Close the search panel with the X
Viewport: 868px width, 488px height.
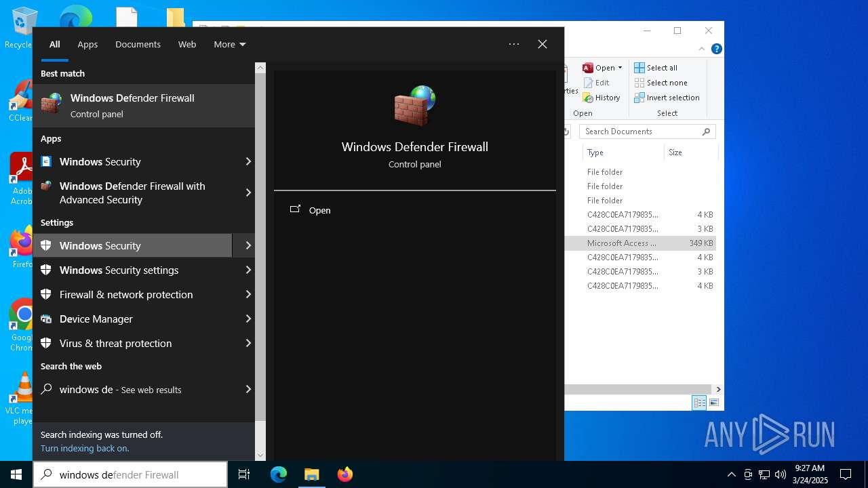point(542,44)
